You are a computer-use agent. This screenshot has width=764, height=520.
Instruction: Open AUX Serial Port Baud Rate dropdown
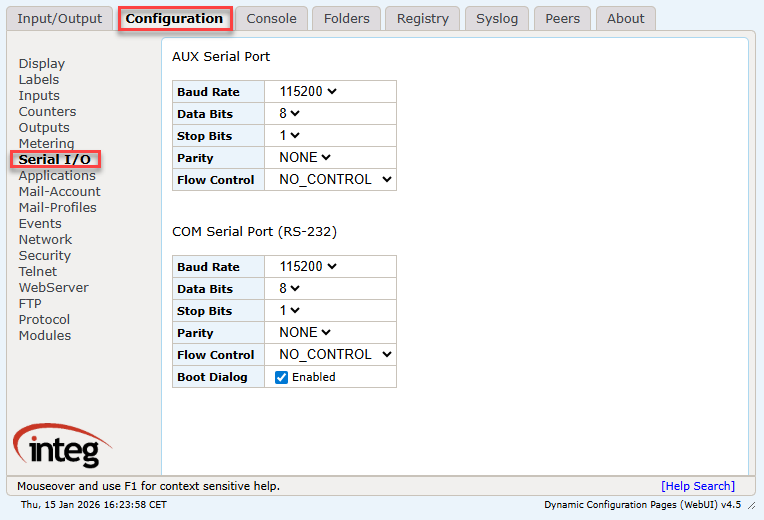[308, 92]
